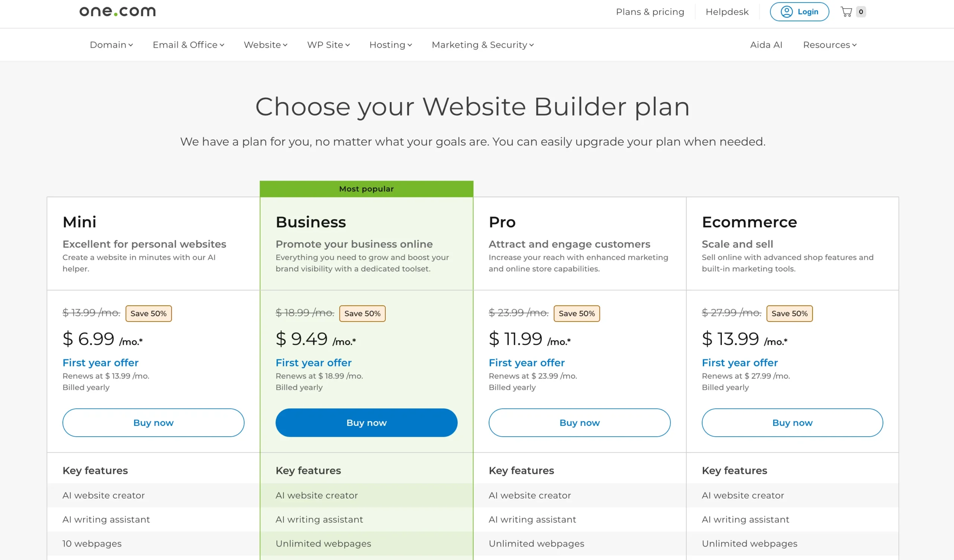Click the Business plan Save 50% badge

click(x=362, y=314)
